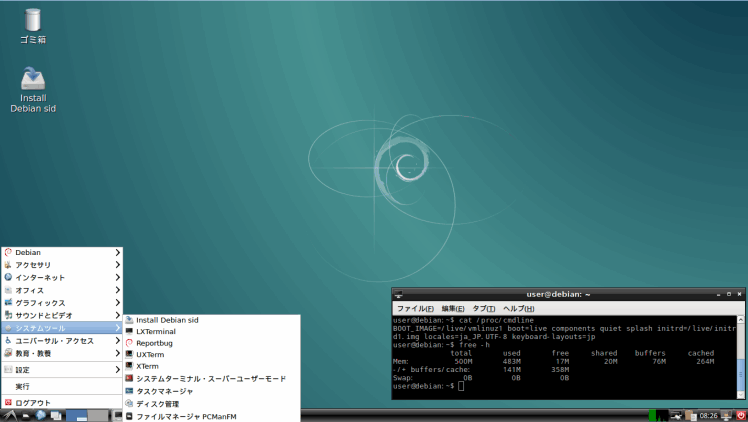The height and width of the screenshot is (422, 748).
Task: Open terminal's ヘルプ(H) menu
Action: pyautogui.click(x=518, y=309)
